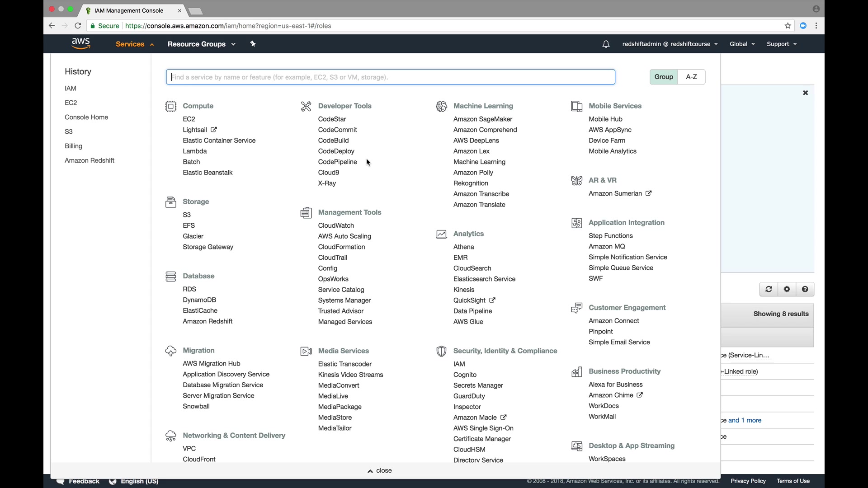This screenshot has height=488, width=868.
Task: Bookmark this page with star icon
Action: click(788, 26)
